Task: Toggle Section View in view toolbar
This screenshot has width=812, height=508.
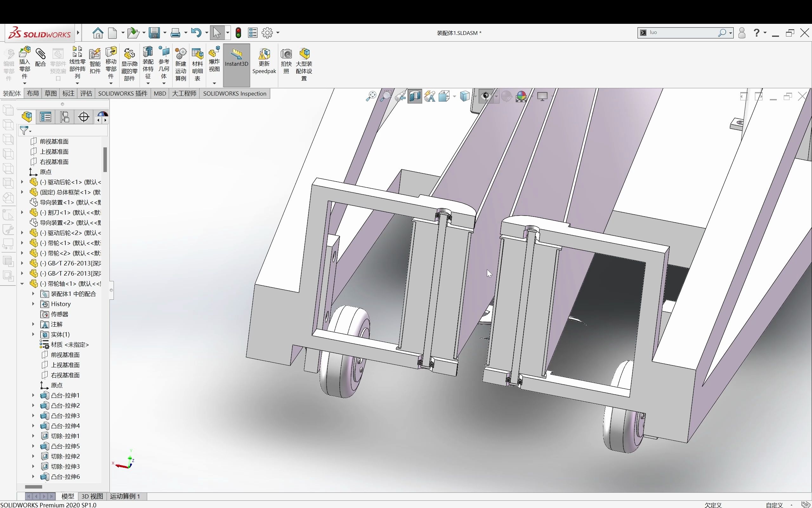Action: click(x=415, y=97)
